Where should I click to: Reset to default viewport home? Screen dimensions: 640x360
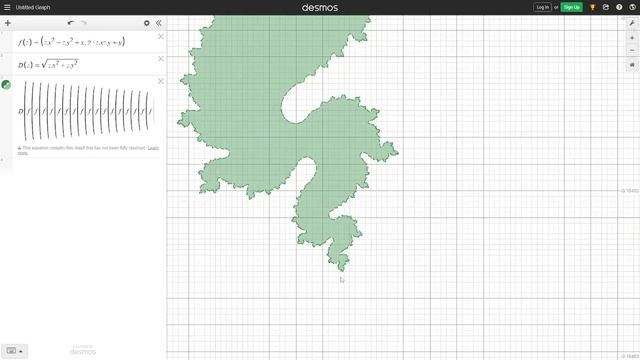(632, 64)
